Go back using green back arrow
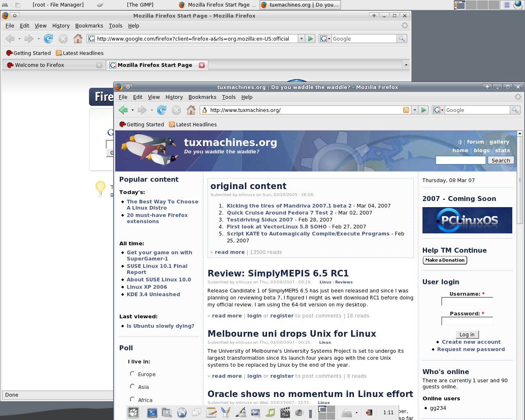 click(x=123, y=110)
